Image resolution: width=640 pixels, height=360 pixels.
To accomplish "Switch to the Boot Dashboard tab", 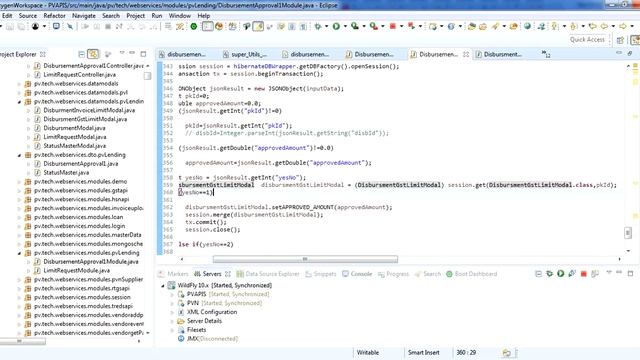I will [471, 274].
